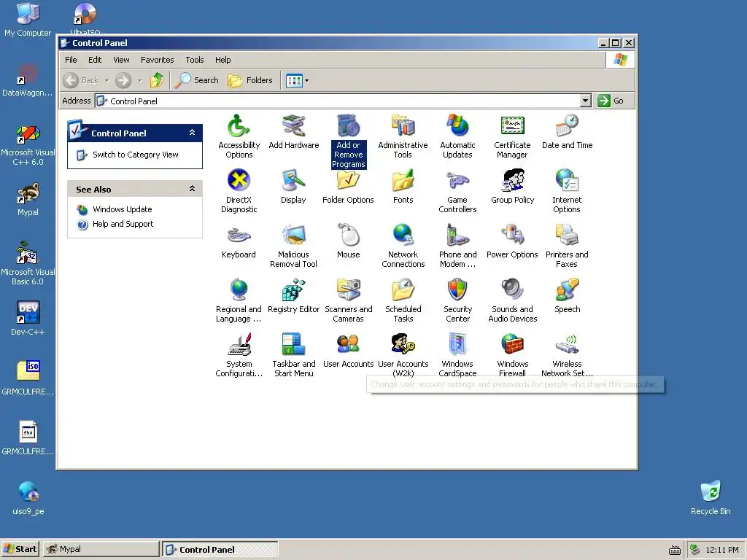Launch Registry Editor
The height and width of the screenshot is (560, 747).
click(x=293, y=296)
